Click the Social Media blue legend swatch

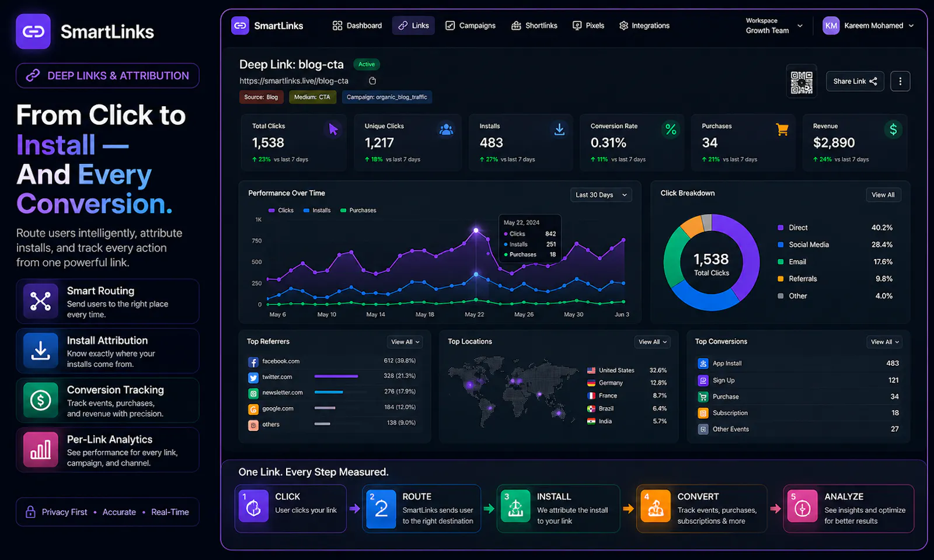click(780, 245)
